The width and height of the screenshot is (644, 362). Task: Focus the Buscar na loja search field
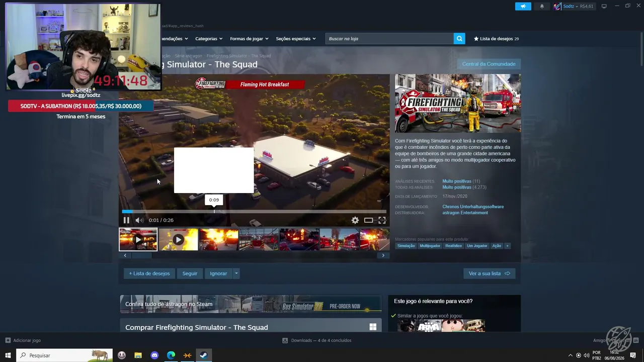point(389,39)
